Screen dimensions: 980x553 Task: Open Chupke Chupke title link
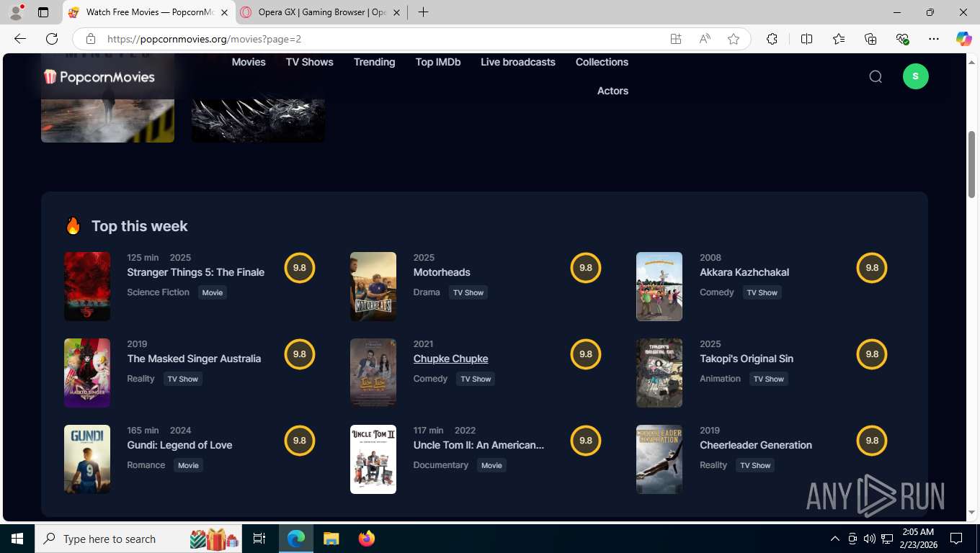coord(451,359)
